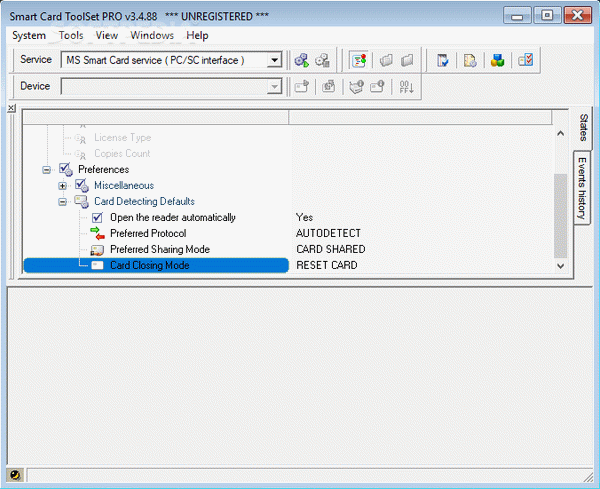Click the tree vertical scrollbar thumb

click(x=561, y=216)
